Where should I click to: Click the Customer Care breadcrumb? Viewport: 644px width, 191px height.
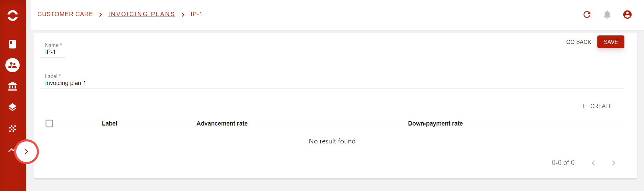coord(65,14)
